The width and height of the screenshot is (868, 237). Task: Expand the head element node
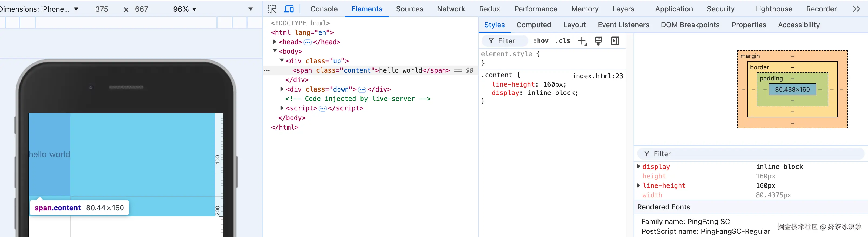[x=275, y=42]
